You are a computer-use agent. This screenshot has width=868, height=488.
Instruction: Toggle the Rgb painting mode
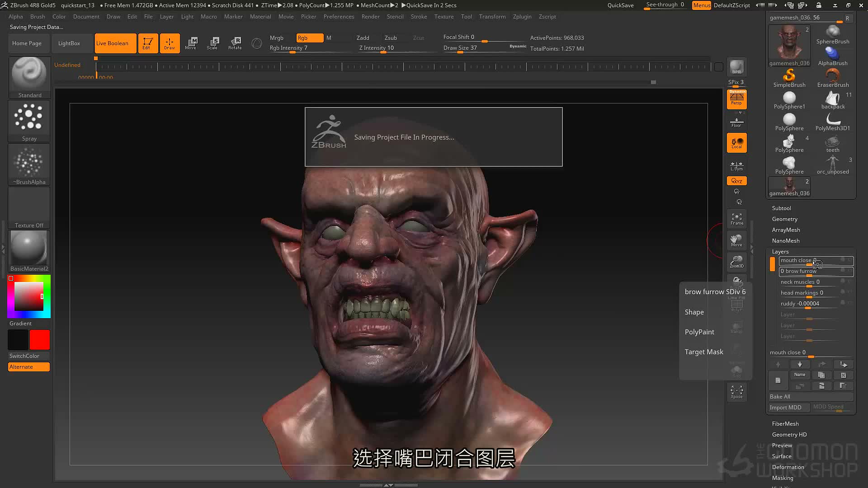310,38
